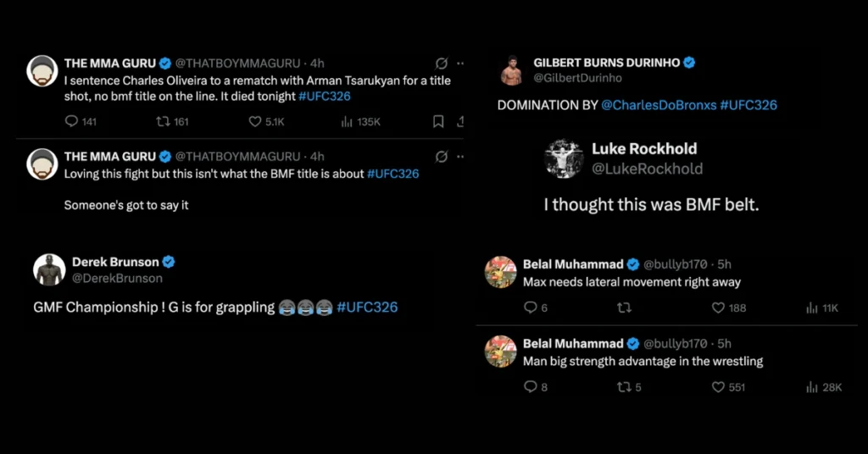The image size is (868, 454).
Task: Open Gilbert Burns Durinho's profile picture
Action: click(x=511, y=70)
